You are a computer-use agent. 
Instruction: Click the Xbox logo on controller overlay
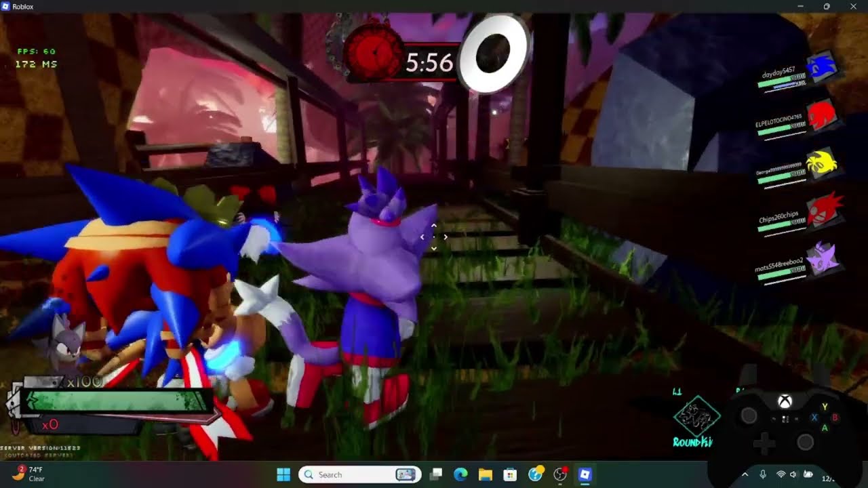pos(785,401)
